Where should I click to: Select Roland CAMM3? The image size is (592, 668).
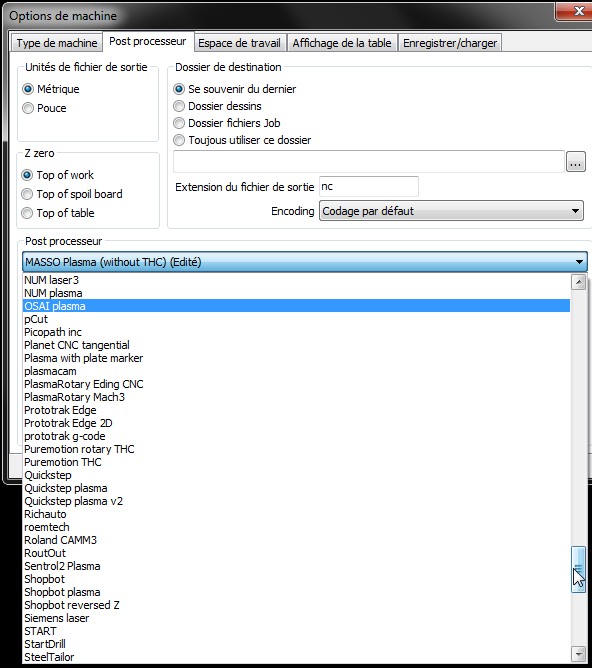(296, 540)
